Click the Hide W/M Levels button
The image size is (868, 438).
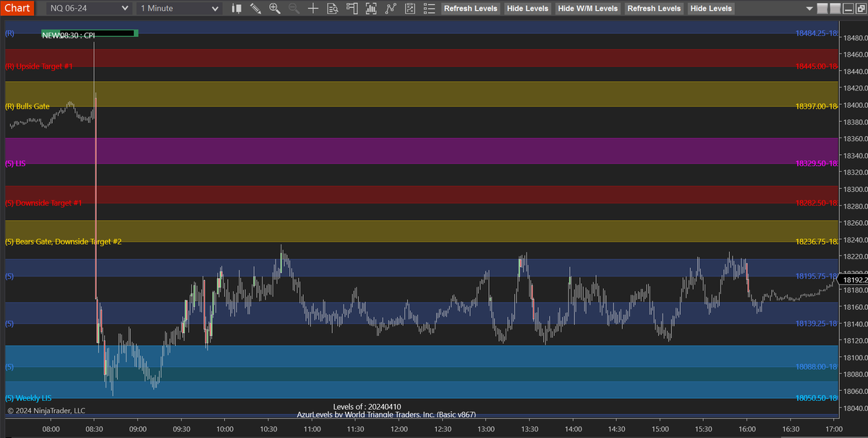[588, 9]
